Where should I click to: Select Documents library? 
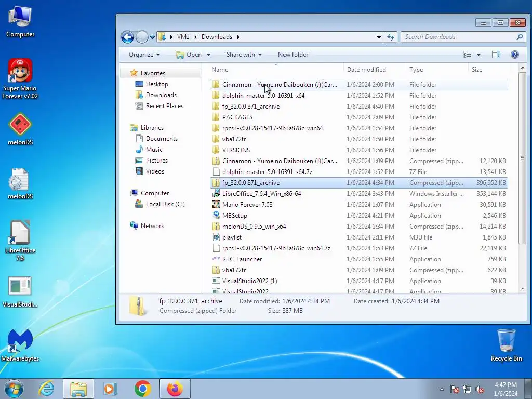tap(162, 139)
